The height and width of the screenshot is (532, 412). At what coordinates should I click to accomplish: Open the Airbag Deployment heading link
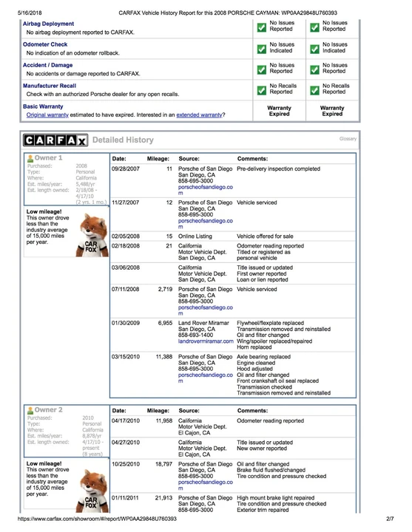tap(48, 24)
